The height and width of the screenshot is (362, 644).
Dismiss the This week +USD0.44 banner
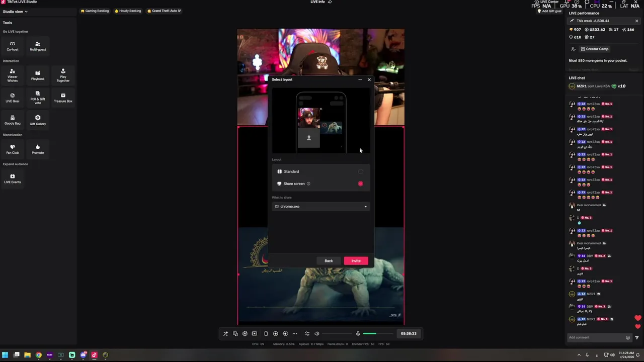[x=636, y=21]
